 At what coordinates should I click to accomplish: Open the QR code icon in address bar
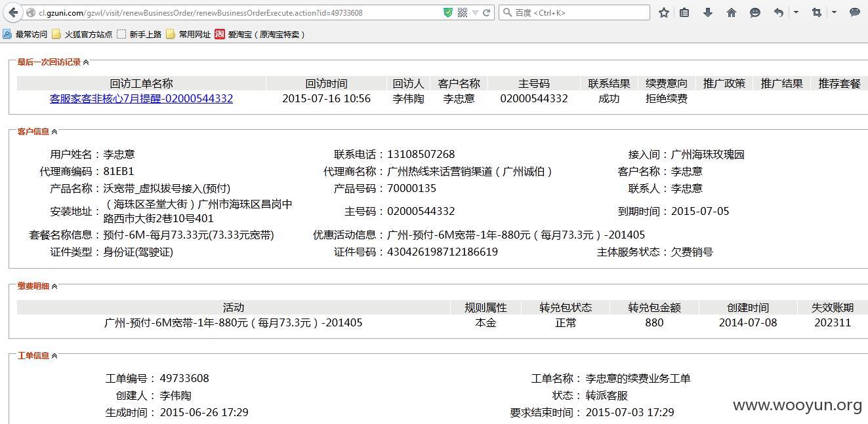(463, 12)
